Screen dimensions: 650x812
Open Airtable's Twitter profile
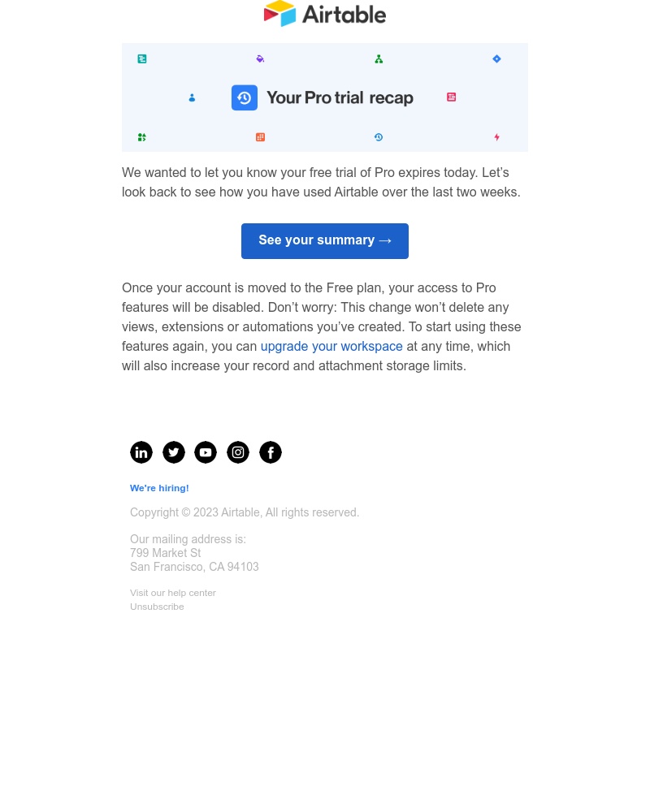click(x=174, y=452)
